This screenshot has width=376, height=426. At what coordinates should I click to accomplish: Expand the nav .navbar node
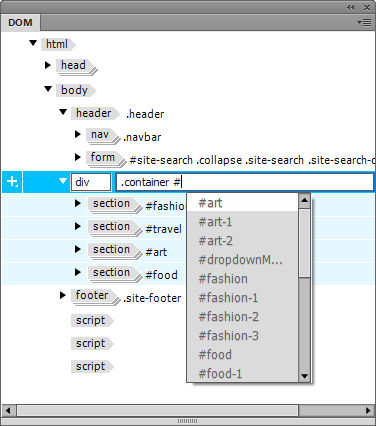click(x=78, y=134)
